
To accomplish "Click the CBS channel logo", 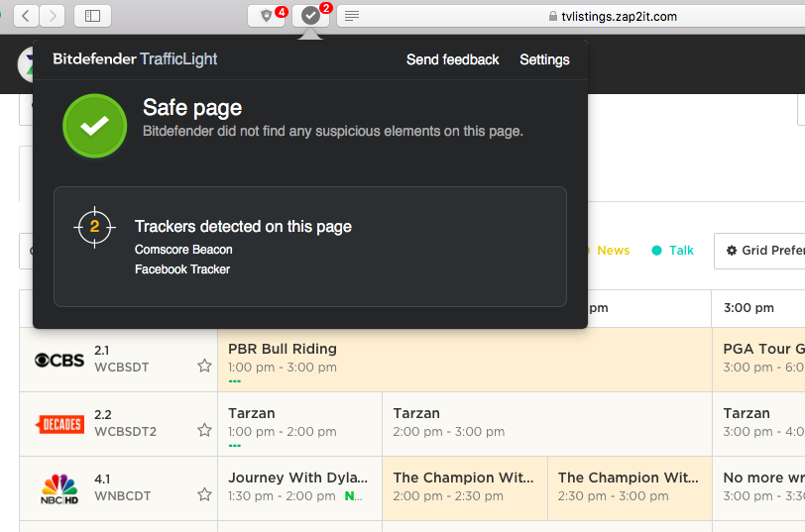I will pos(59,361).
